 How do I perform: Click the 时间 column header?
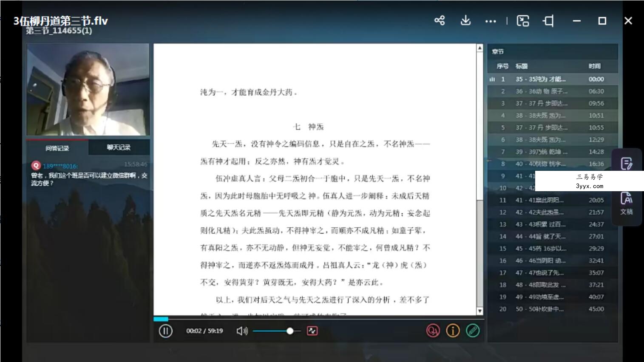(595, 66)
